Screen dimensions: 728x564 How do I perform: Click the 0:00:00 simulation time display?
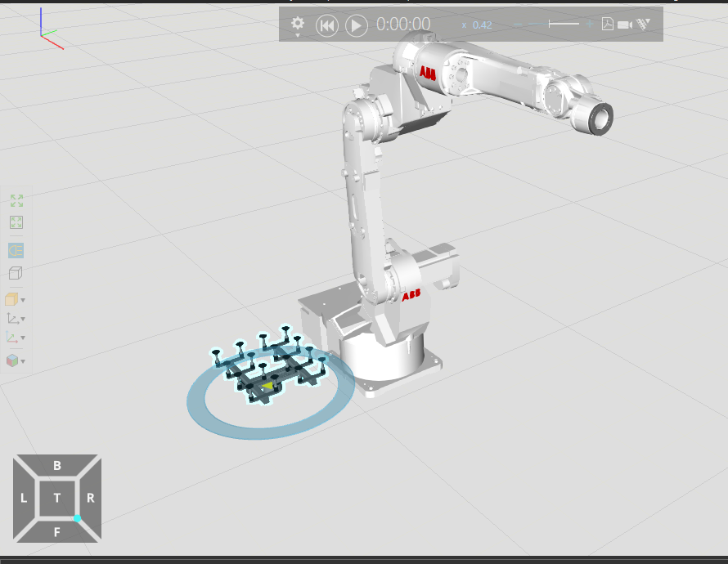tap(403, 25)
